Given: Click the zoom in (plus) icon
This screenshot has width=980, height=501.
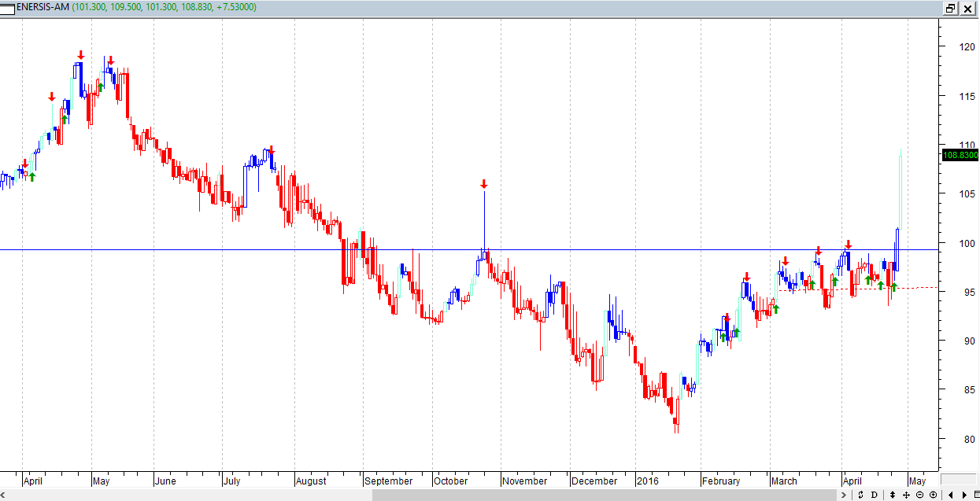Looking at the screenshot, I should tap(933, 495).
